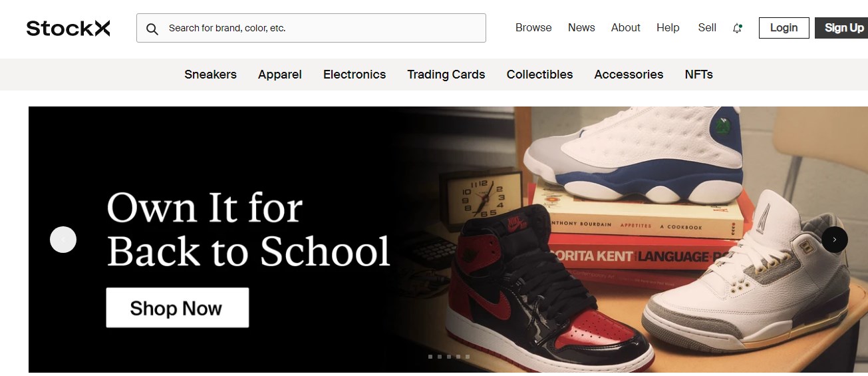Go to the previous carousel slide
The image size is (868, 376).
(x=63, y=240)
